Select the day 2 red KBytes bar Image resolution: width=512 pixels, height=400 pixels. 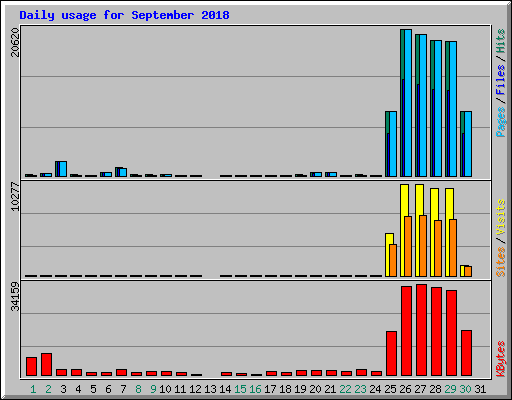click(x=46, y=365)
